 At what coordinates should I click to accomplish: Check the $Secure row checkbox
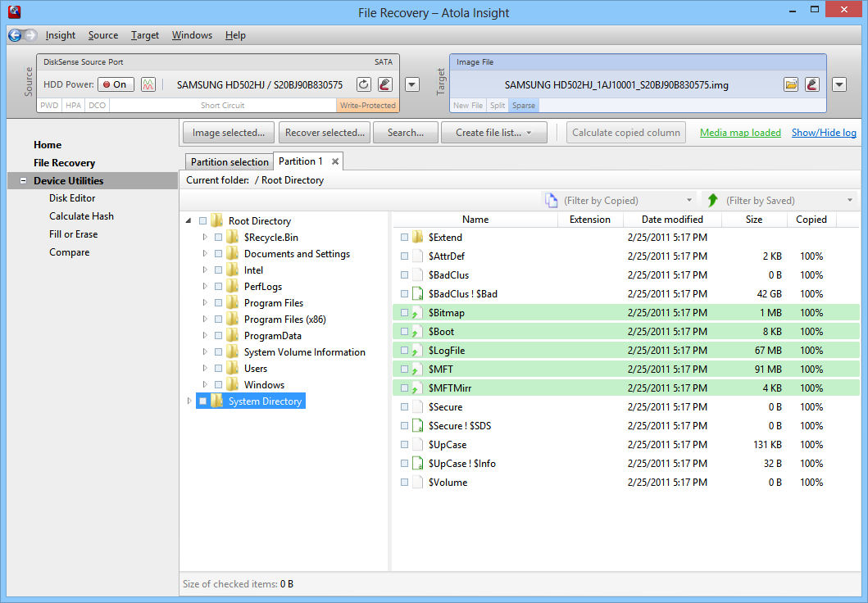click(404, 406)
